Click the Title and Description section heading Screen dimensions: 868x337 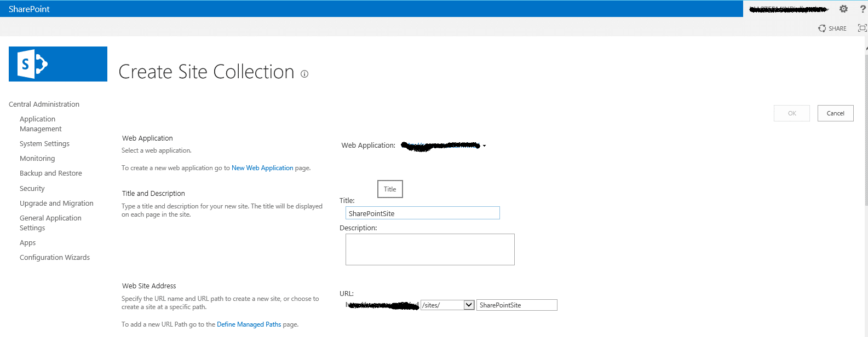(x=153, y=194)
